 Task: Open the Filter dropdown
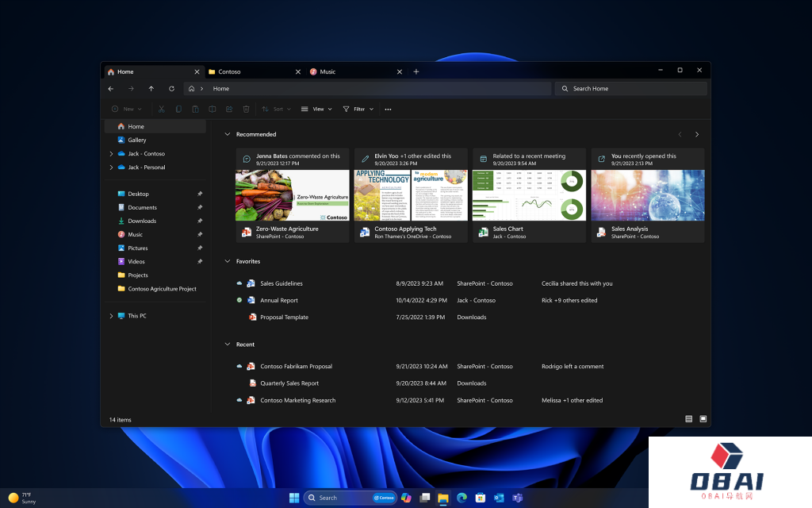click(x=358, y=109)
